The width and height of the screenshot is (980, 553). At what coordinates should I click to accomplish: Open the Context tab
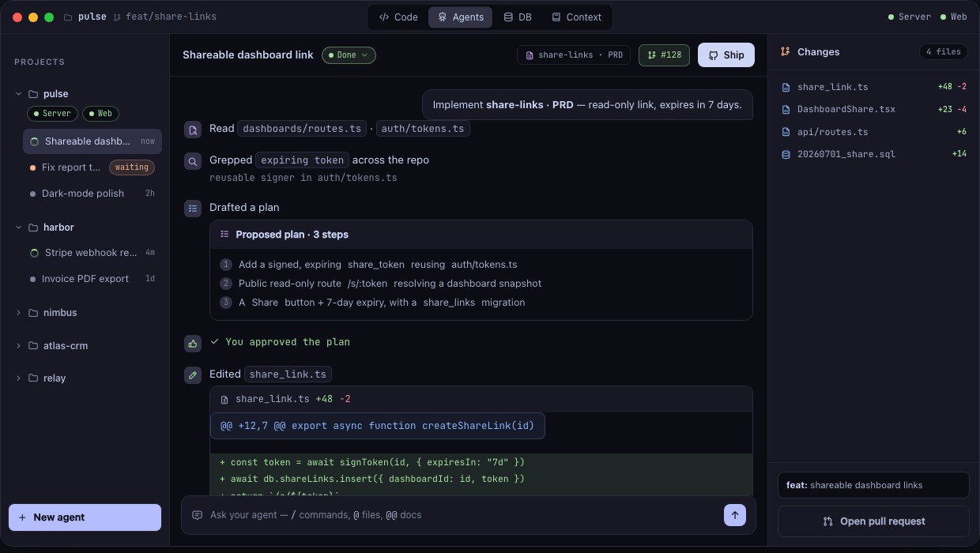pos(576,17)
